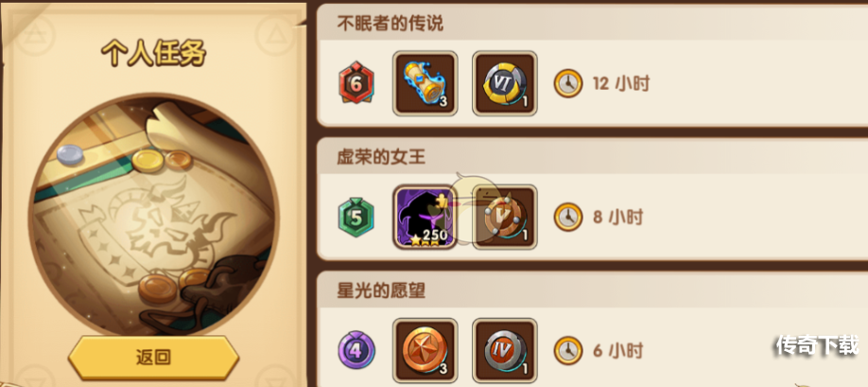Select the silver IV emblem reward
The width and height of the screenshot is (868, 387).
click(505, 350)
